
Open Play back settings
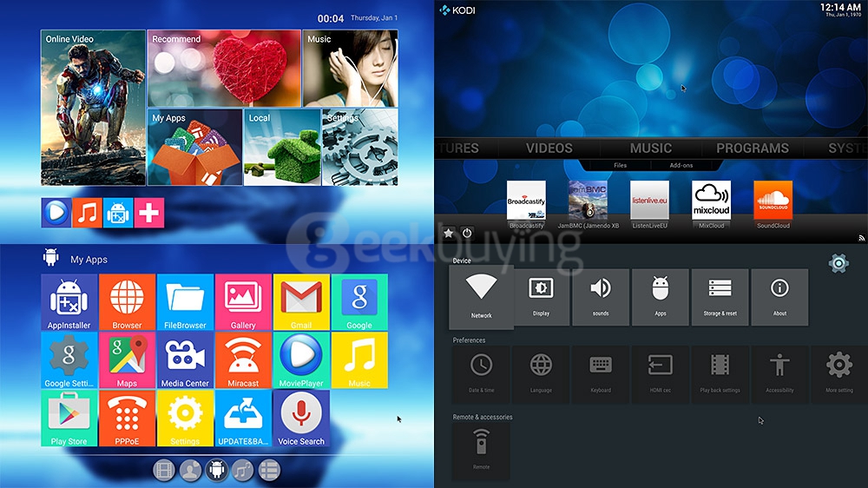(720, 374)
